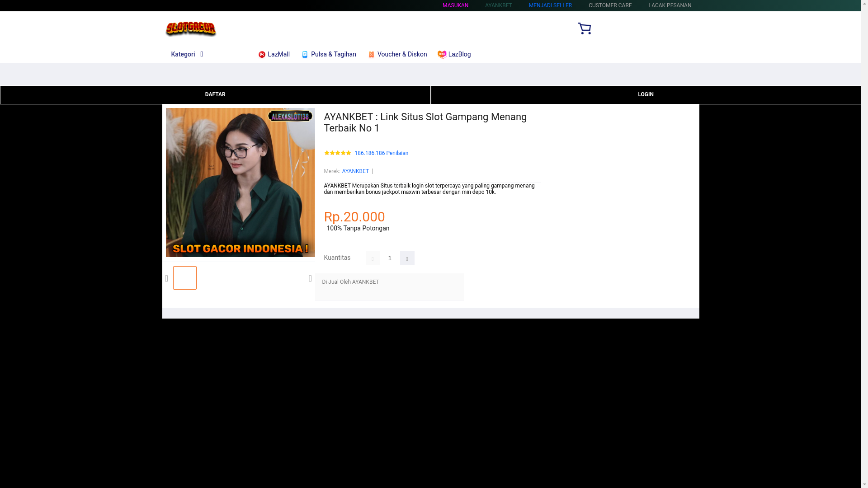Click the LOGIN button
Viewport: 868px width, 488px height.
[x=646, y=95]
